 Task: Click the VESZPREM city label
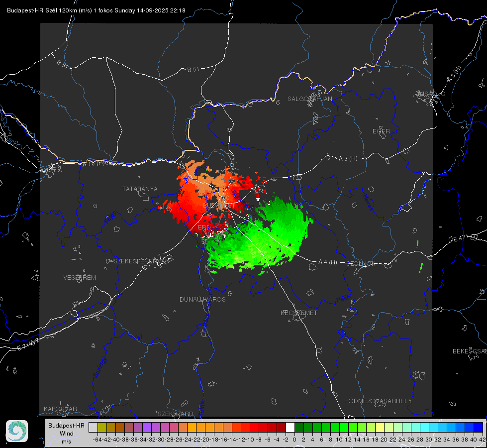(x=80, y=278)
